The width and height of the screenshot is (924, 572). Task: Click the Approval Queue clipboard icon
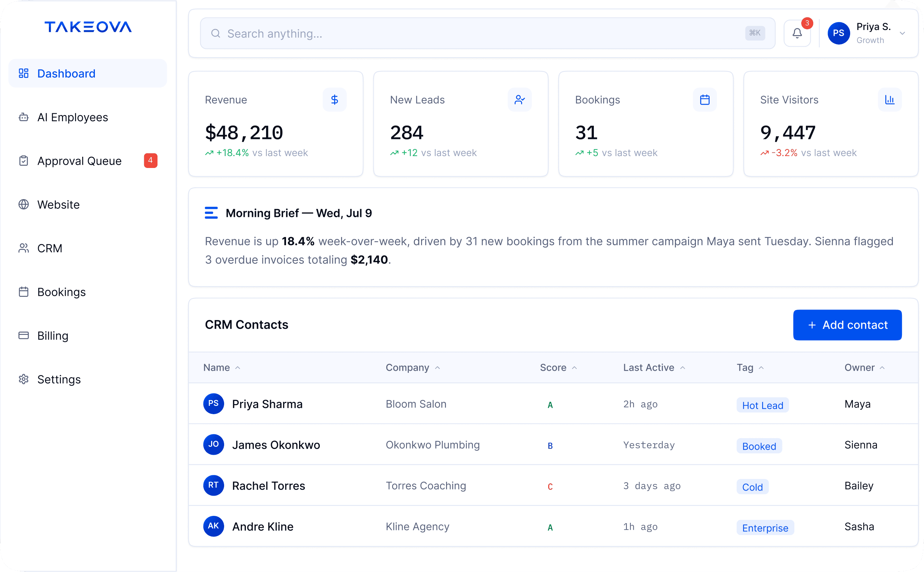24,161
